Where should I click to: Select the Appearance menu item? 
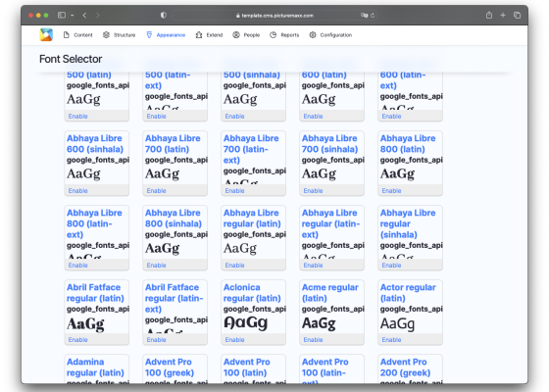click(166, 35)
